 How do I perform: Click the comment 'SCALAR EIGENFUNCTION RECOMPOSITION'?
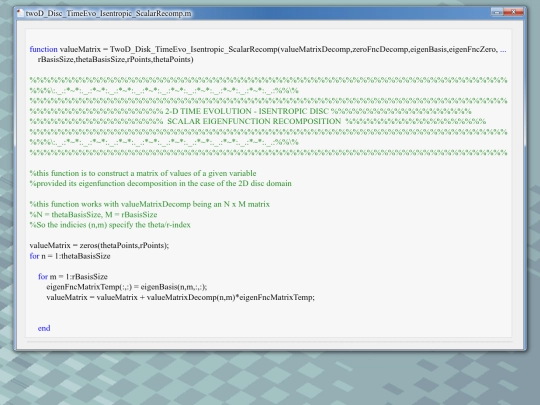click(254, 122)
